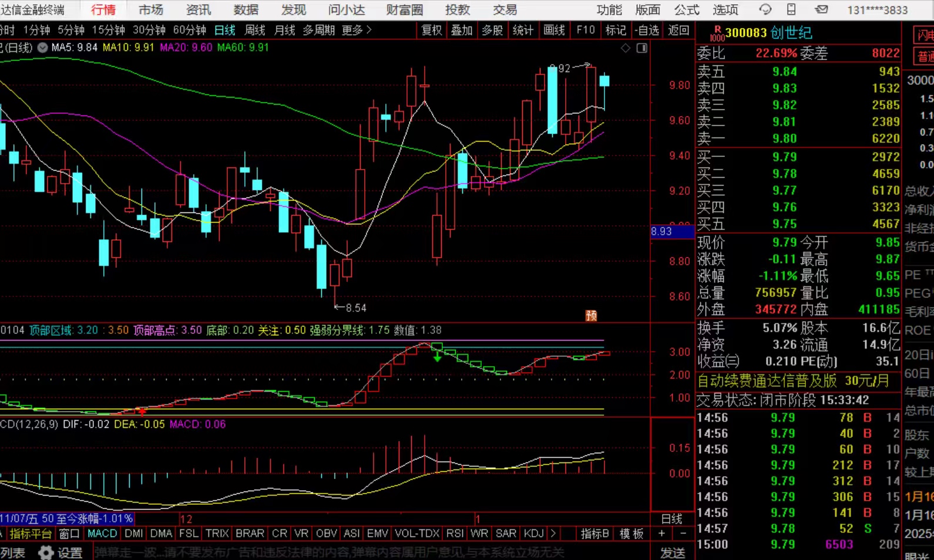Click stock name 创世纪 in quote panel
The width and height of the screenshot is (934, 560).
(x=791, y=33)
